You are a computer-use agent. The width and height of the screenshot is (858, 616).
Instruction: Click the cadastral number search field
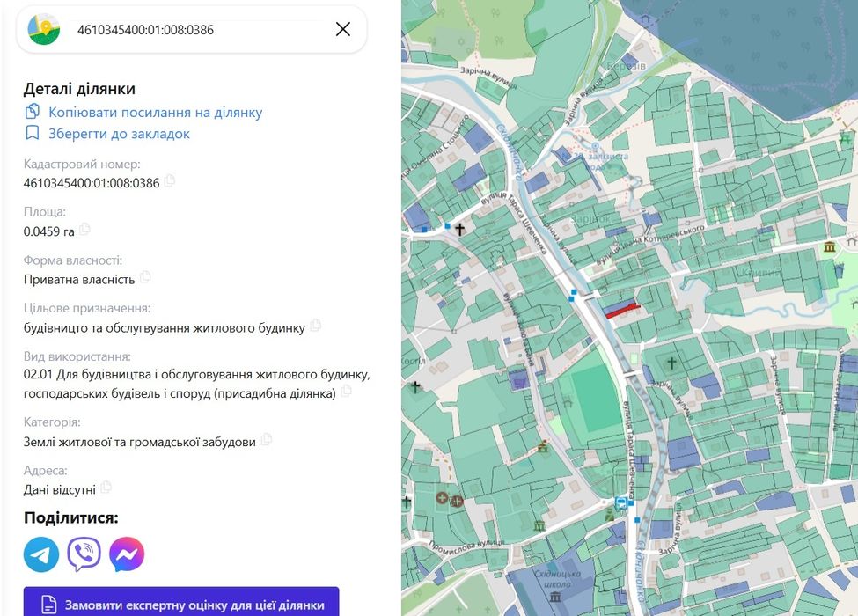tap(194, 30)
